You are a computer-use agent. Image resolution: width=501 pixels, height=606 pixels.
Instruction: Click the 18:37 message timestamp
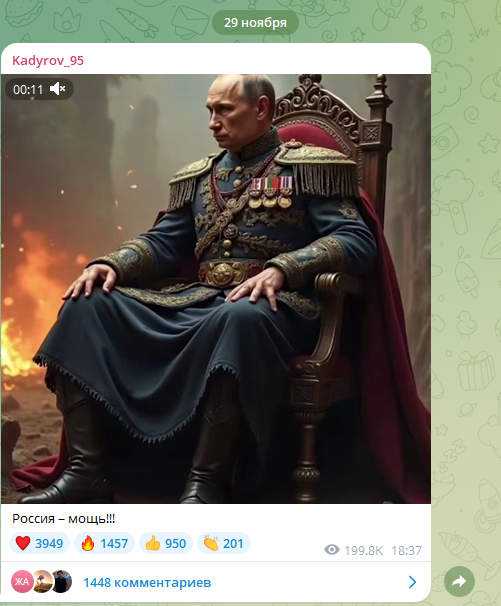click(406, 550)
